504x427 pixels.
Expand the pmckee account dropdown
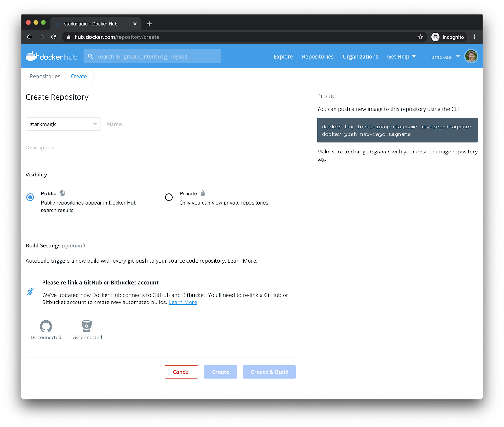(x=445, y=57)
